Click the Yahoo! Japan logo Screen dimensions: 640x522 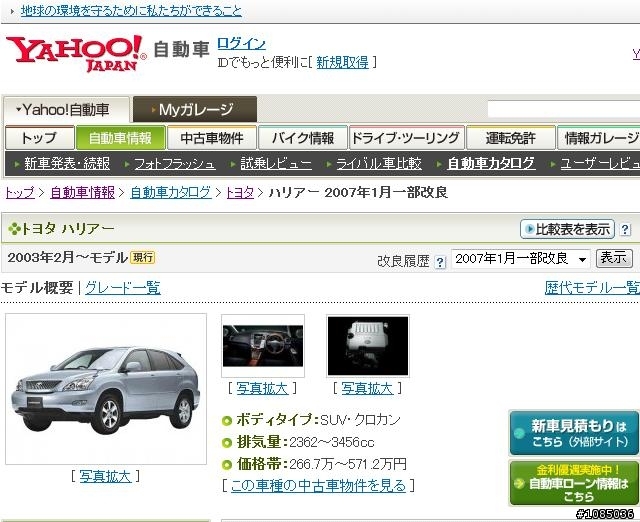(x=76, y=53)
